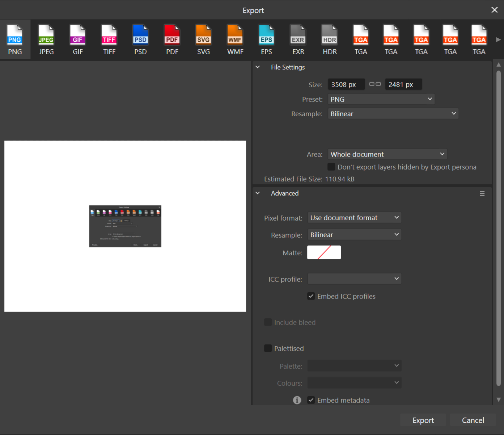This screenshot has height=435, width=504.
Task: Select the JPEG export format icon
Action: coord(46,39)
